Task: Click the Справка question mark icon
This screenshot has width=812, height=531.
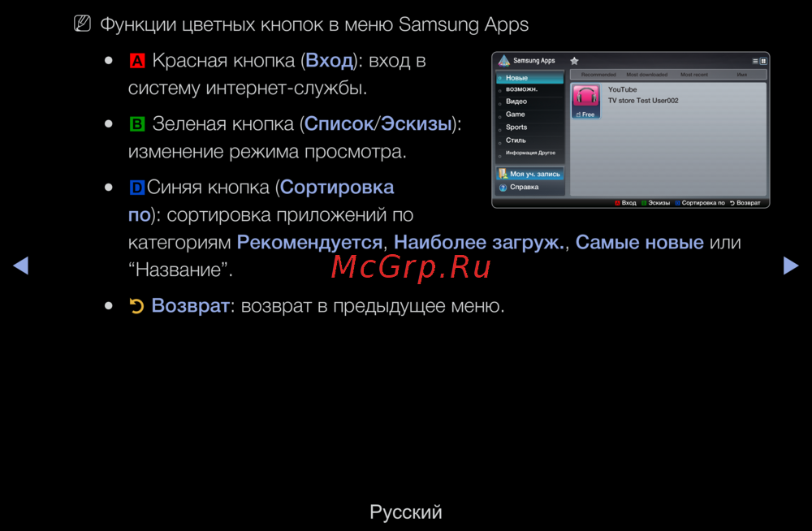Action: pos(503,188)
